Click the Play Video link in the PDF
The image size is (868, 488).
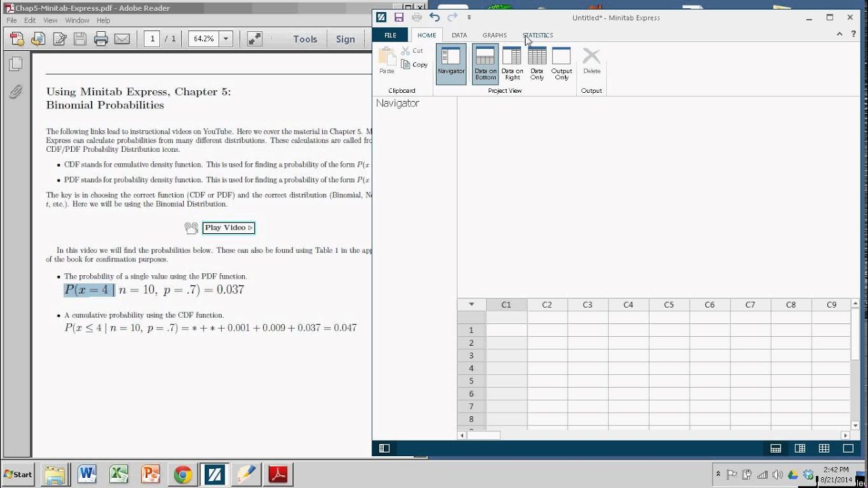coord(229,228)
